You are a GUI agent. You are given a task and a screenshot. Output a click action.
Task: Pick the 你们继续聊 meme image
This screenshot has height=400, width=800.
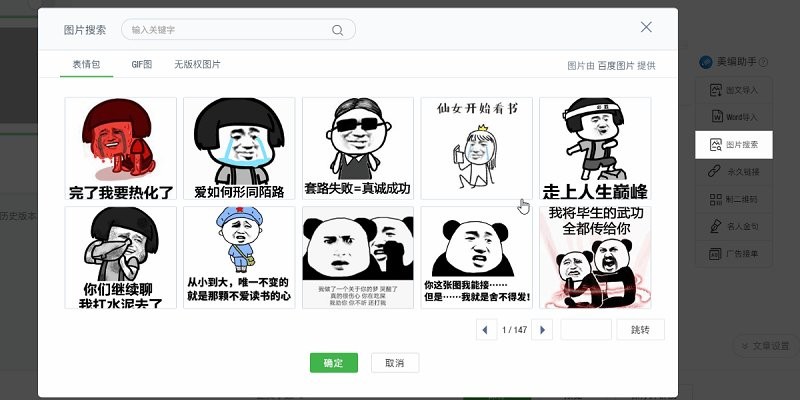coord(120,258)
